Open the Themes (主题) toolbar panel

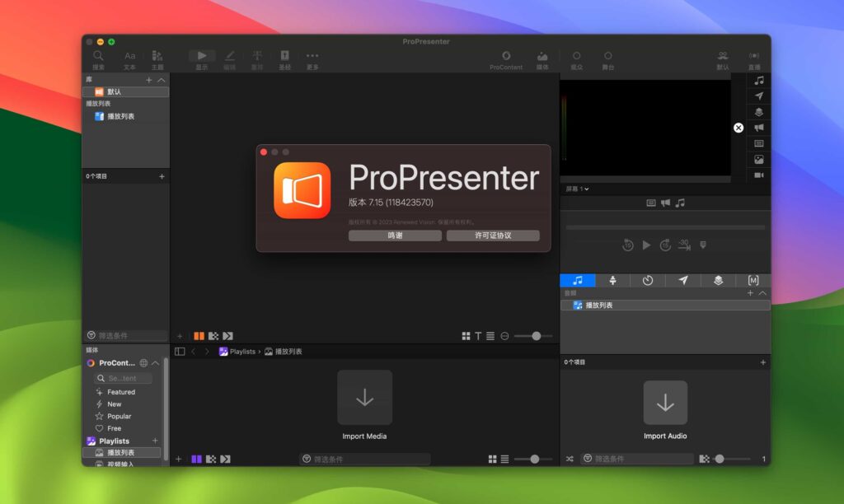(x=159, y=56)
